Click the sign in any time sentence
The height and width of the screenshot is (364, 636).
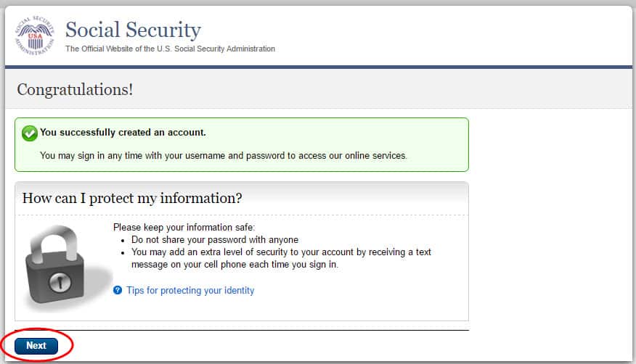coord(224,155)
